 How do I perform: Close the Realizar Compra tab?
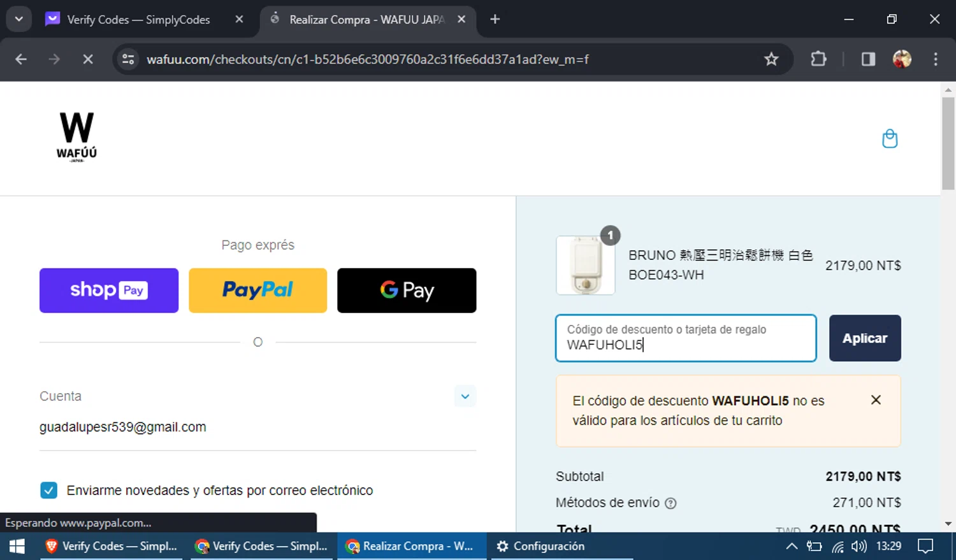pyautogui.click(x=461, y=19)
